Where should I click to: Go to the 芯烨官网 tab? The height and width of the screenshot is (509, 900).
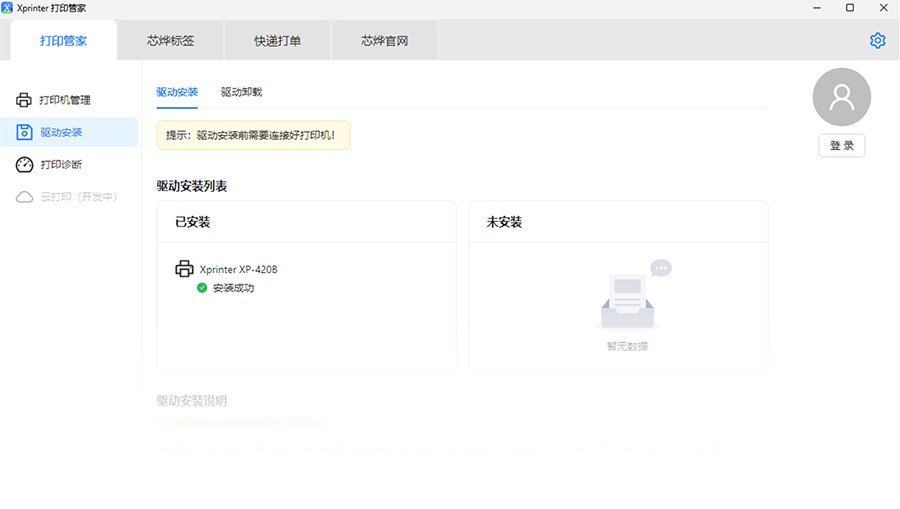click(x=384, y=41)
